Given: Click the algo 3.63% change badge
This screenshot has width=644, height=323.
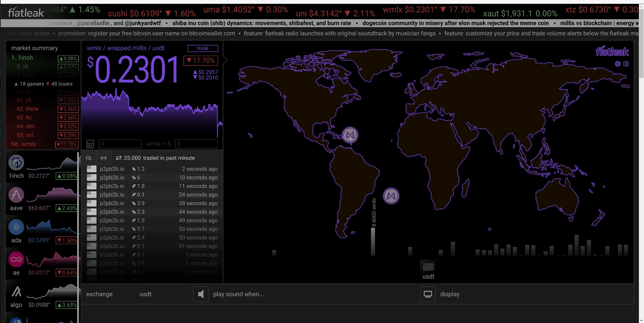Looking at the screenshot, I should [67, 305].
